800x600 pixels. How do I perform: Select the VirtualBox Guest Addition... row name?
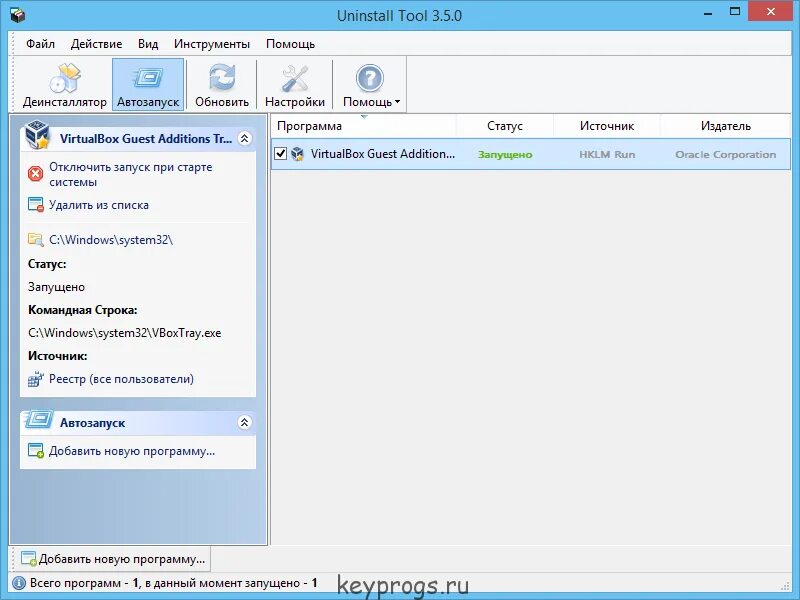(383, 154)
